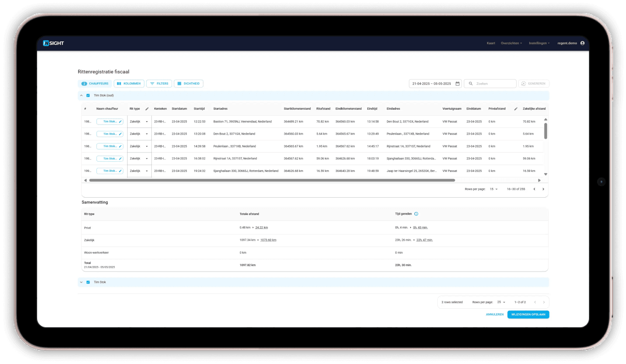Image resolution: width=626 pixels, height=364 pixels.
Task: Click the info icon next to Tijd gereden
Action: point(416,214)
